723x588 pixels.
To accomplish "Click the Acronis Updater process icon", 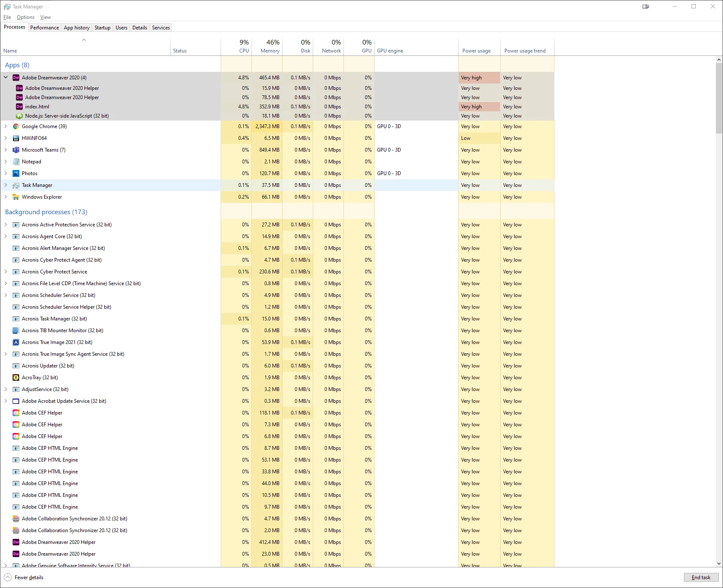I will point(16,366).
